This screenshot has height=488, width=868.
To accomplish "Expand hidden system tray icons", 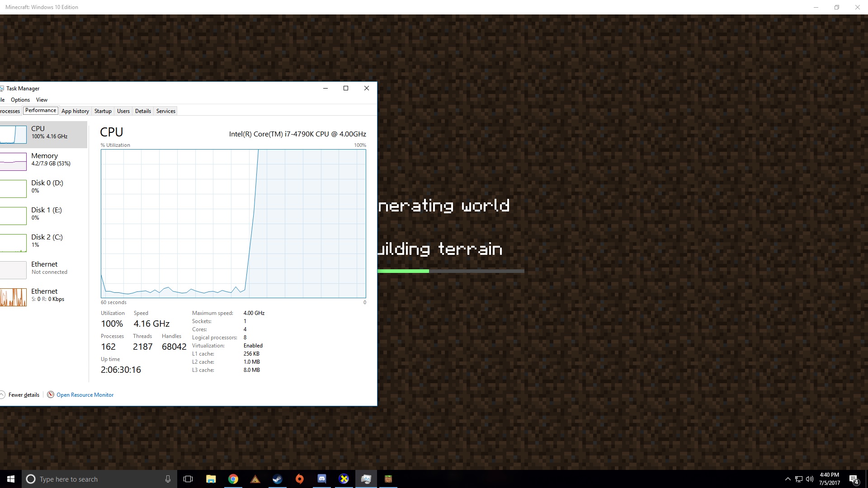I will tap(788, 479).
